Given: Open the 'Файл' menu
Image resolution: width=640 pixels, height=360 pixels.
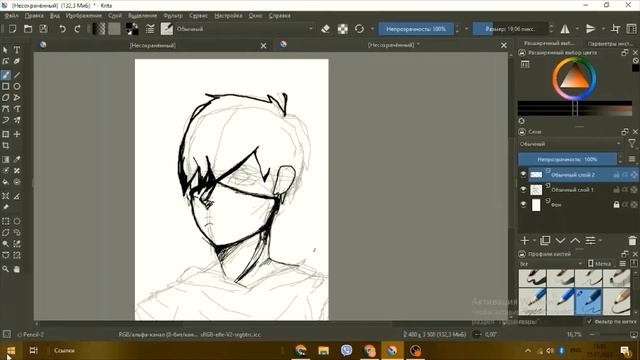Looking at the screenshot, I should [11, 16].
